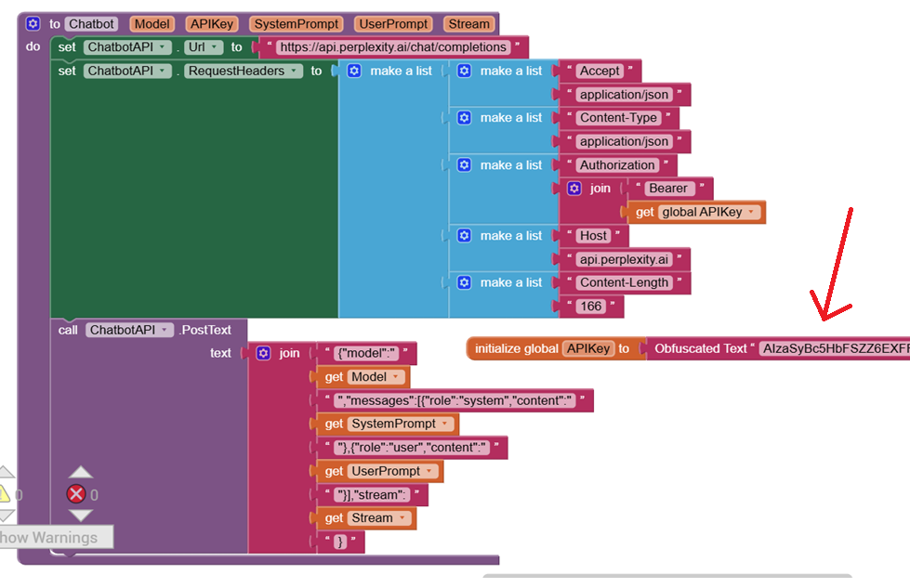Image resolution: width=910 pixels, height=588 pixels.
Task: Open gear on the PostText text join block
Action: pyautogui.click(x=263, y=353)
